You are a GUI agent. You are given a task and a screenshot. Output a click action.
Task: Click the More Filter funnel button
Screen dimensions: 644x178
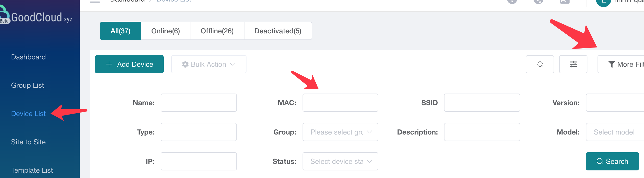tap(621, 64)
